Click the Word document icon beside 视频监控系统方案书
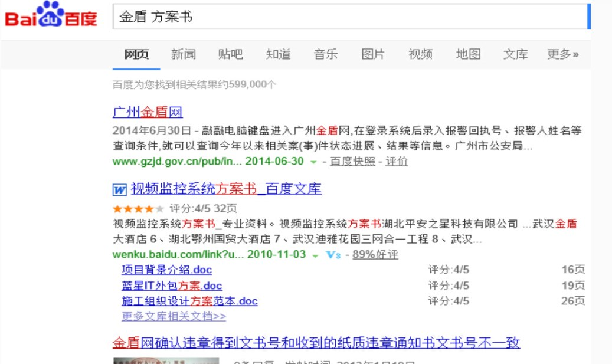This screenshot has height=364, width=612. 119,189
